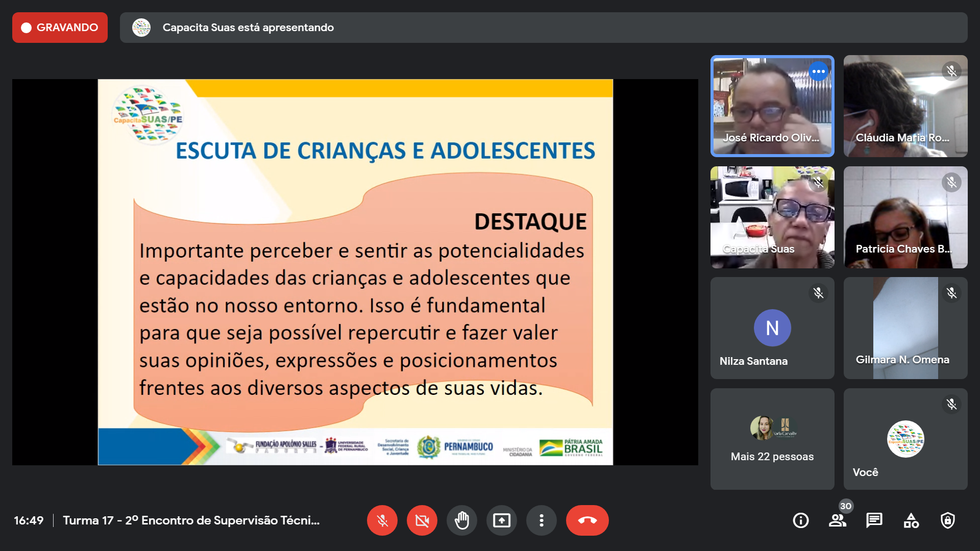The image size is (980, 551).
Task: Open host controls shield lock icon
Action: click(x=948, y=520)
